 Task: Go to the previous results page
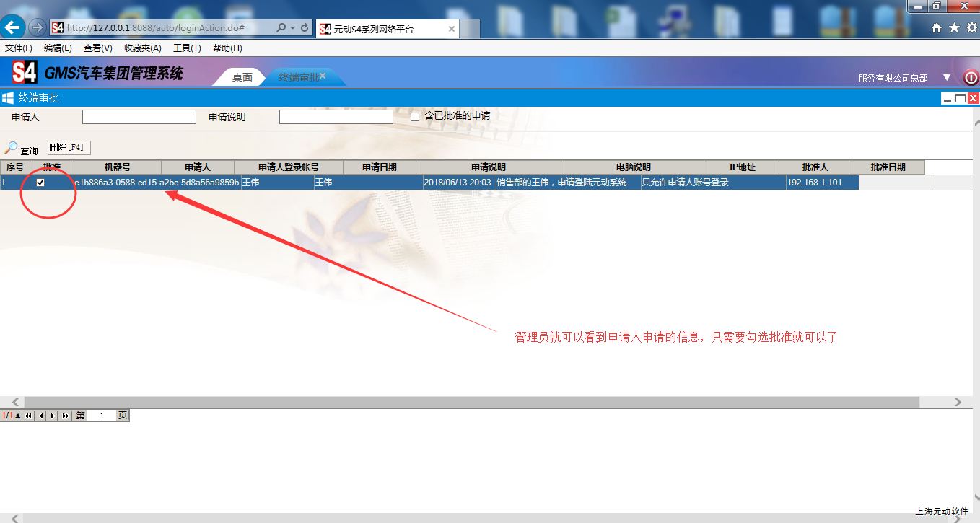coord(41,416)
